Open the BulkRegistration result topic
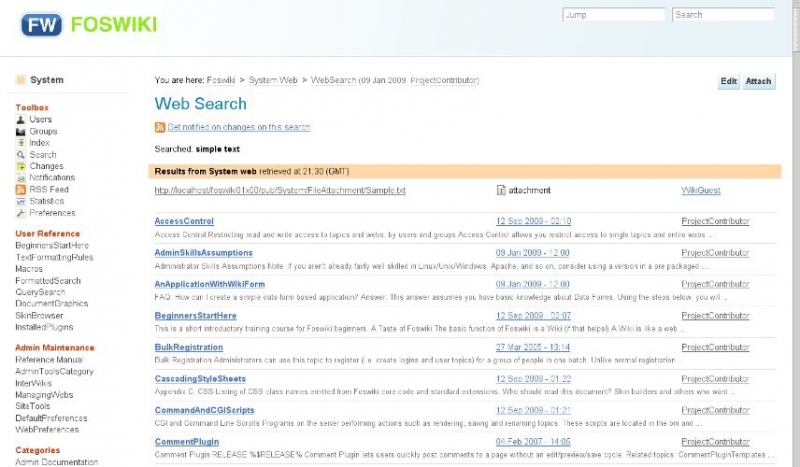 (189, 347)
